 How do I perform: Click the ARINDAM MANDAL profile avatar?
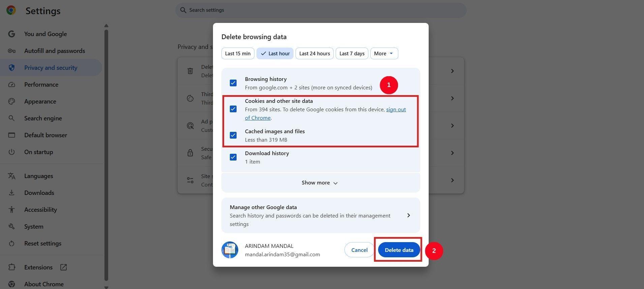(230, 250)
